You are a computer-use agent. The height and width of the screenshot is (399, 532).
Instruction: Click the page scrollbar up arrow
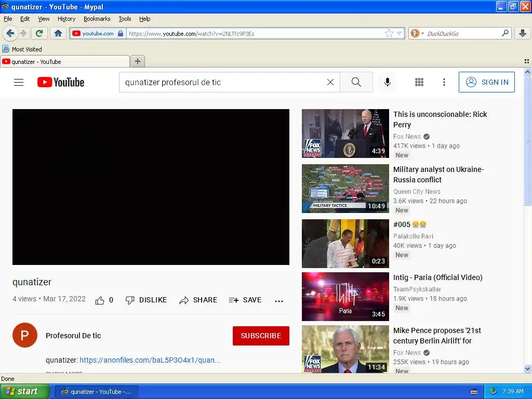tap(527, 72)
